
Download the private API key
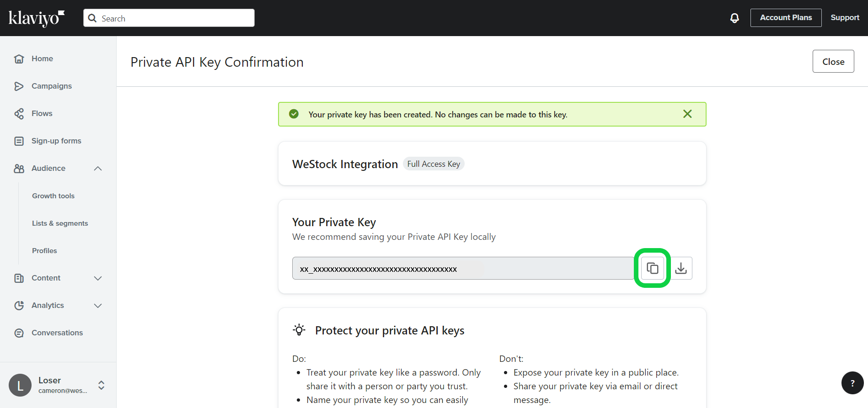click(x=681, y=268)
